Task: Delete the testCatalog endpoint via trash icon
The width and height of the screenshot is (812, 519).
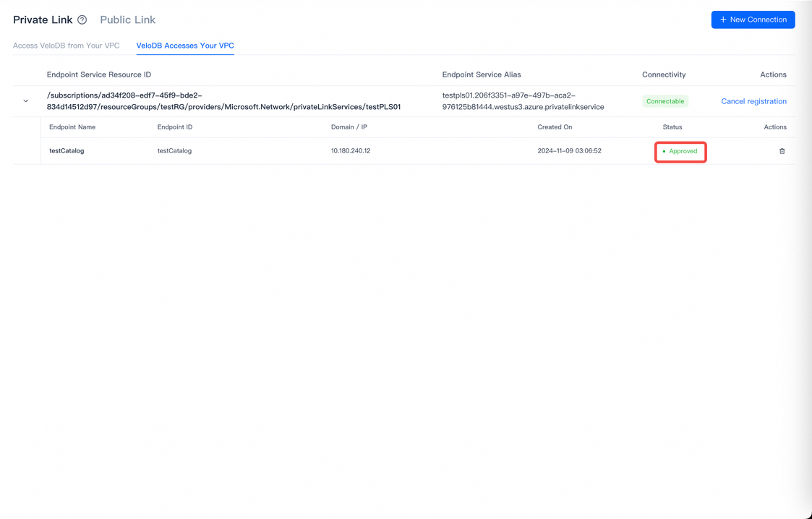Action: [x=782, y=151]
